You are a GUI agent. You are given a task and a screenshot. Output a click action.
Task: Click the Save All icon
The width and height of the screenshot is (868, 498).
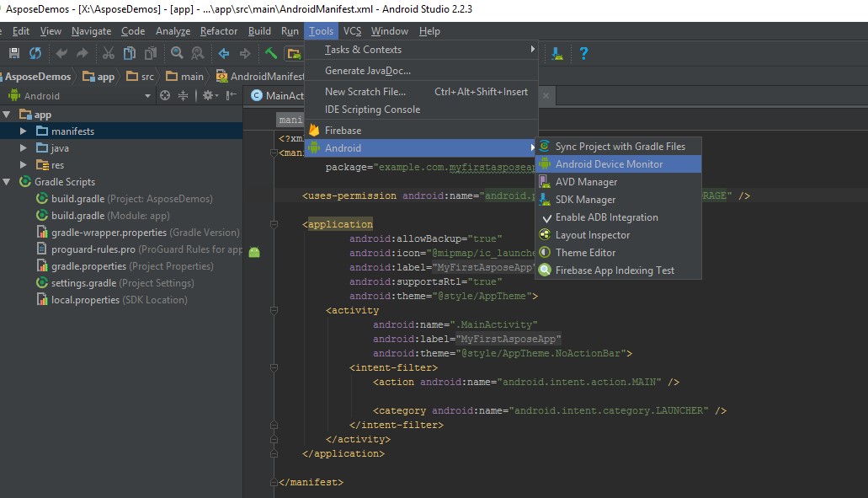pos(13,53)
